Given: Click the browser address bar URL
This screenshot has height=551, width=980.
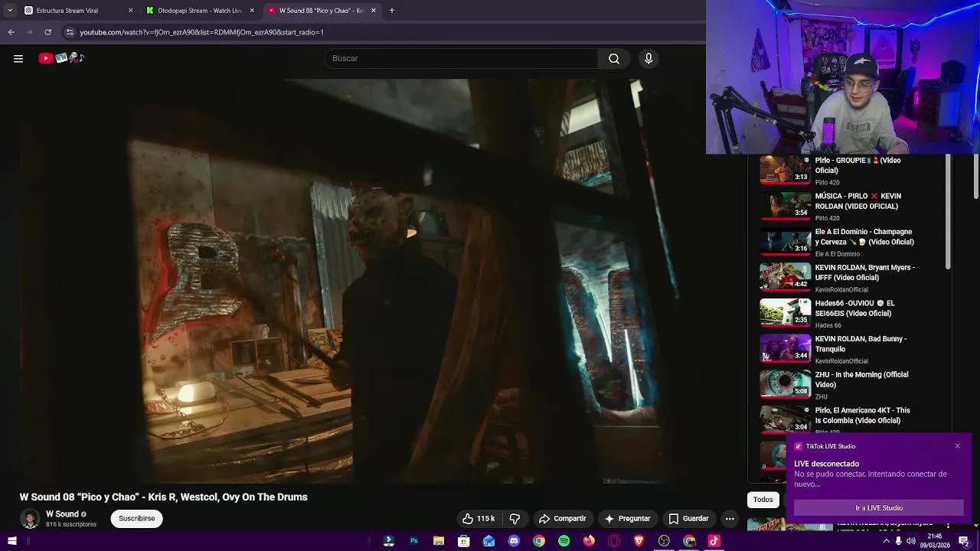Looking at the screenshot, I should point(202,32).
